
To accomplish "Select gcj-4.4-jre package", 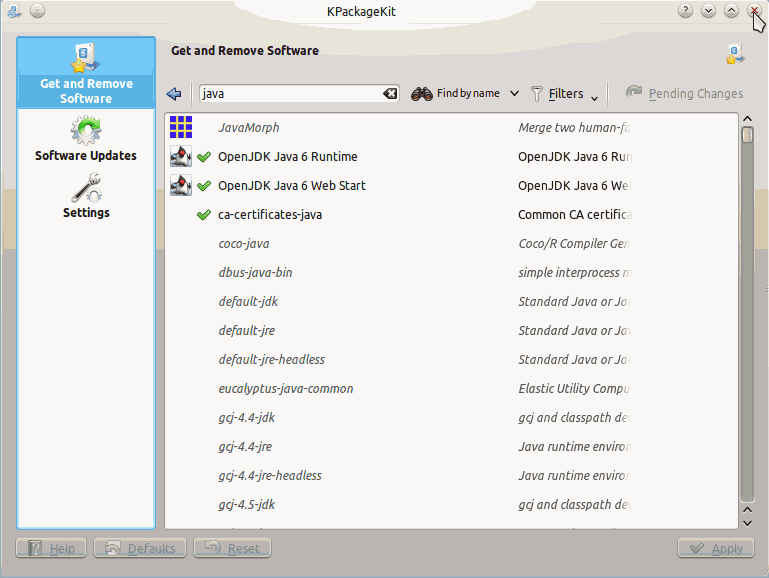I will pyautogui.click(x=245, y=446).
